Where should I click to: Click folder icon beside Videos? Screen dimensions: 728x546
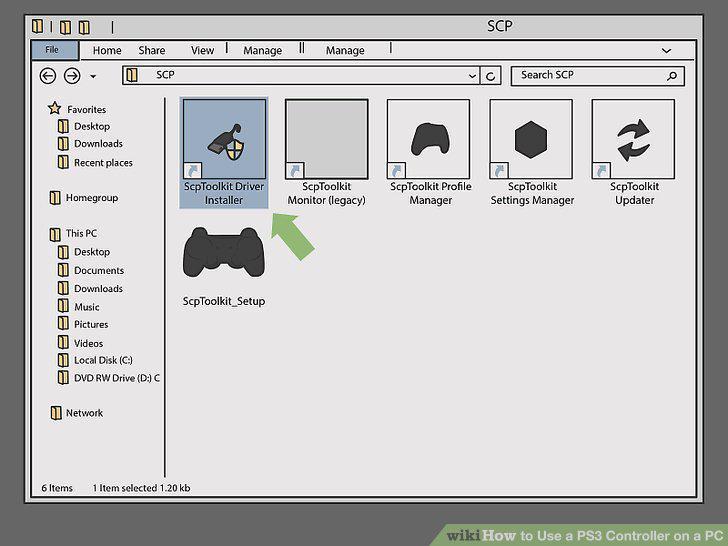[63, 342]
